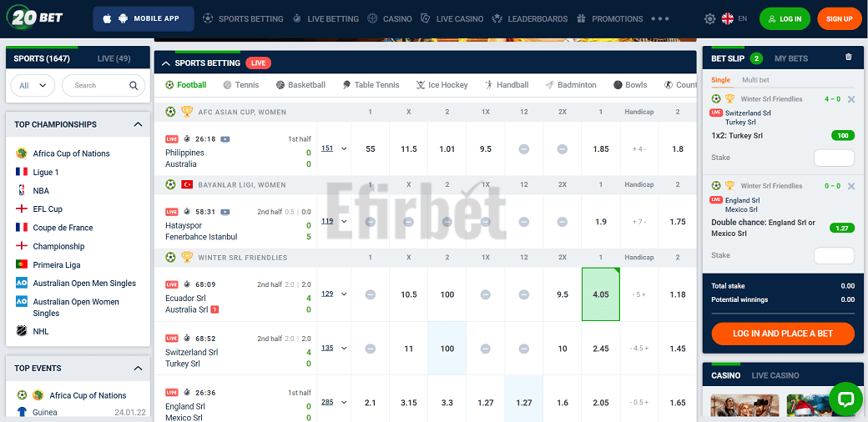Click the NHL logo icon
The height and width of the screenshot is (422, 868).
(x=22, y=331)
